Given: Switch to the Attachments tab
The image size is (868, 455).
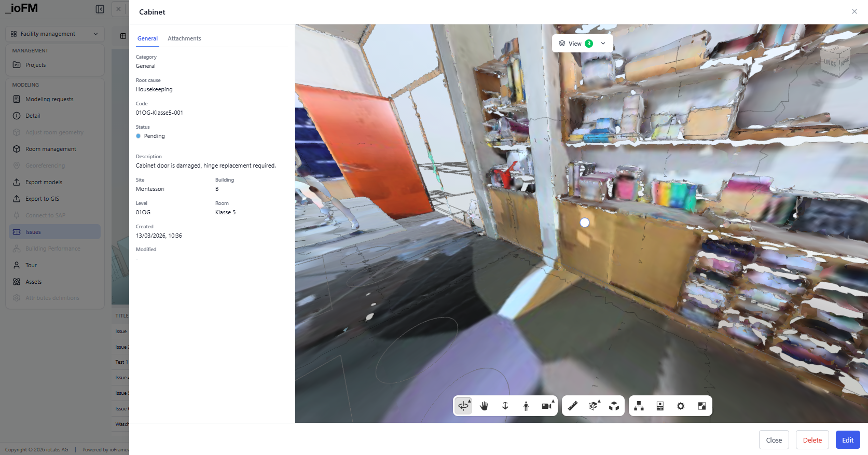Looking at the screenshot, I should coord(184,38).
